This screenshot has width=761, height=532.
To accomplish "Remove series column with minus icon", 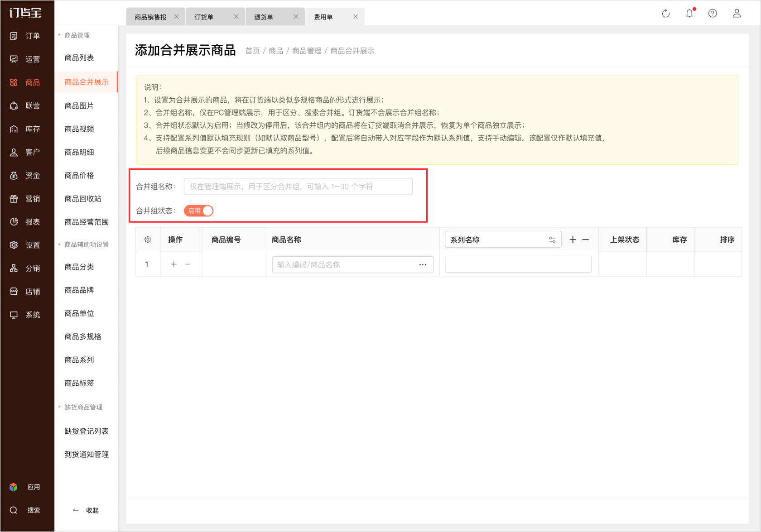I will (x=586, y=240).
